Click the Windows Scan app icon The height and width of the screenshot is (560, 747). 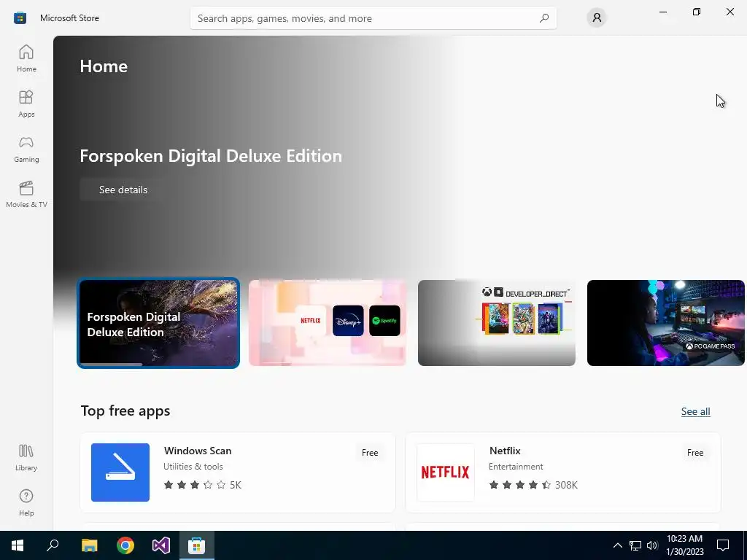pos(120,472)
